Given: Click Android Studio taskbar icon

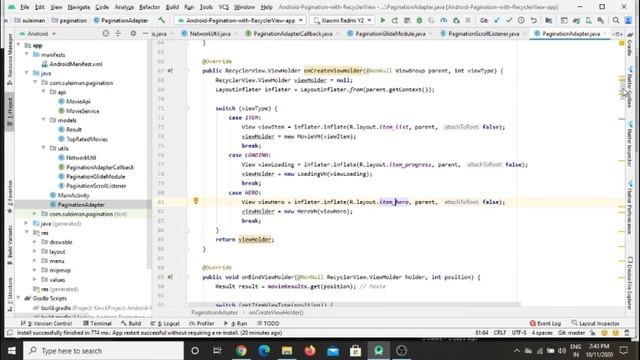Looking at the screenshot, I should point(378,351).
